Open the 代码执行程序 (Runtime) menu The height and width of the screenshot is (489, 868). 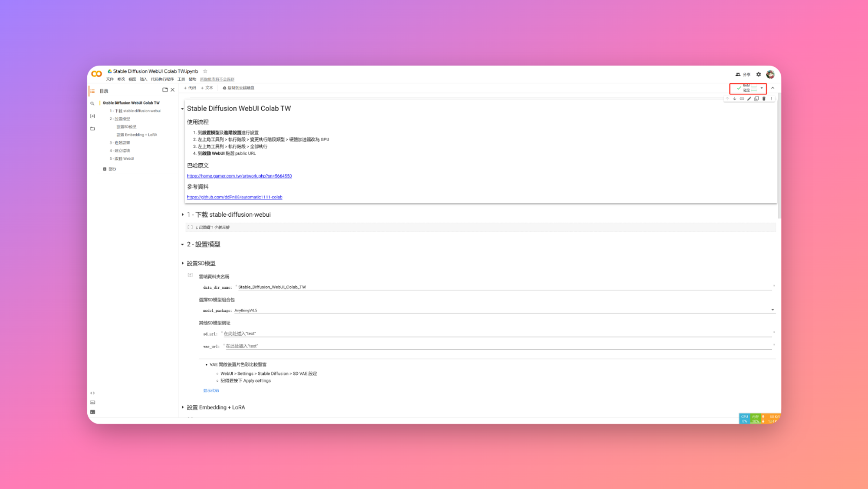162,79
